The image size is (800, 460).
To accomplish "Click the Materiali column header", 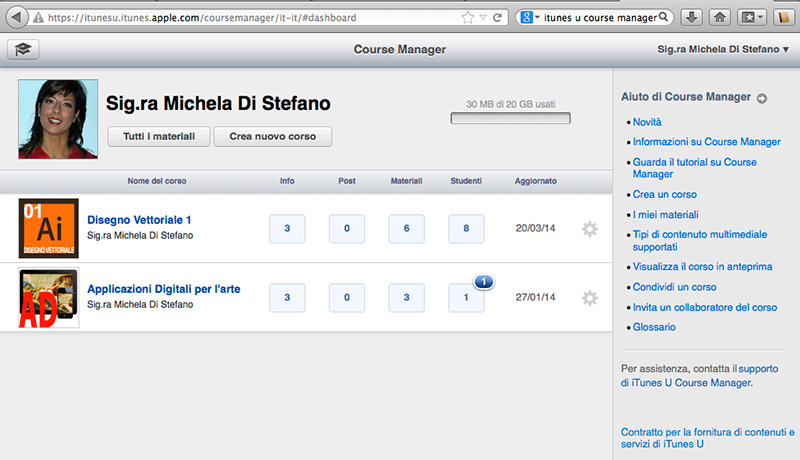I will coord(407,181).
